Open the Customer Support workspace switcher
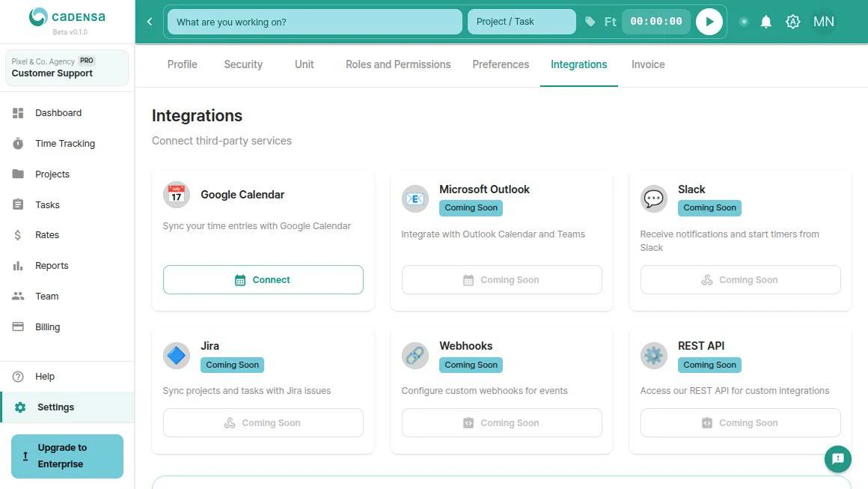This screenshot has width=868, height=489. pos(67,67)
